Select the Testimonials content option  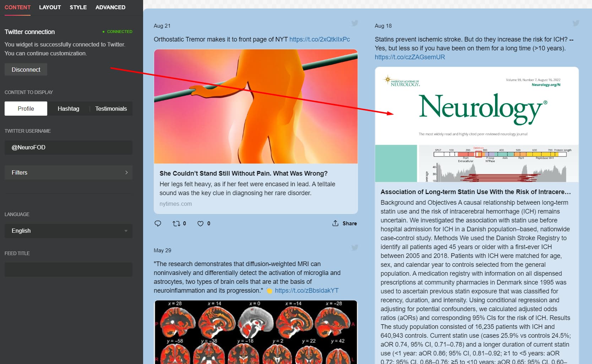click(111, 109)
